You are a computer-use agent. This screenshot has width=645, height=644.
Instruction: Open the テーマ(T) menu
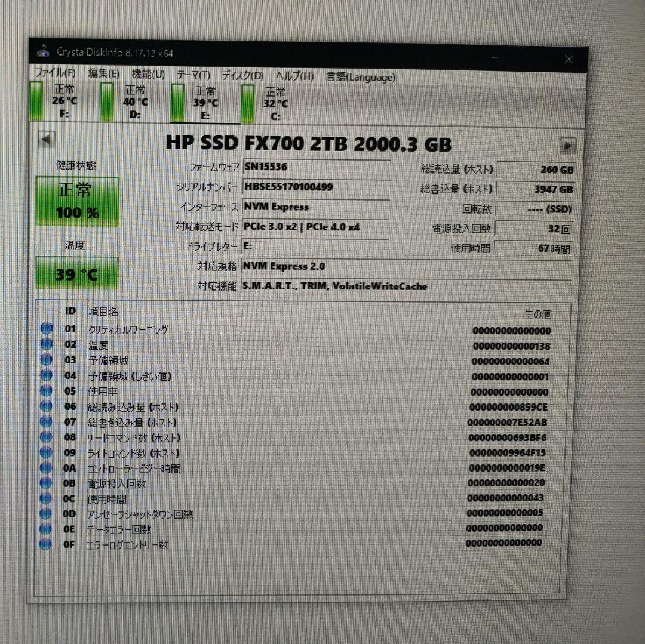193,76
